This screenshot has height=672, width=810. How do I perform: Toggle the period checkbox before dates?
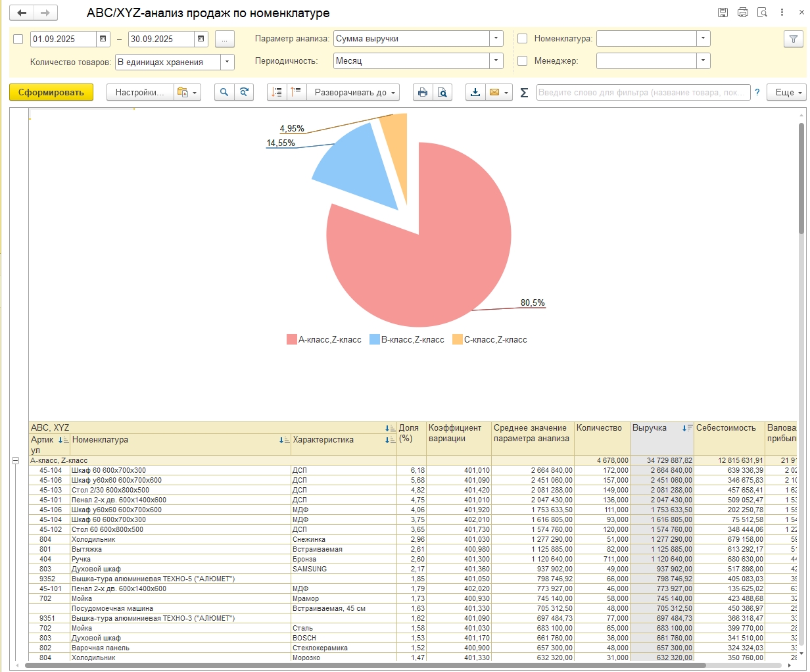tap(18, 39)
